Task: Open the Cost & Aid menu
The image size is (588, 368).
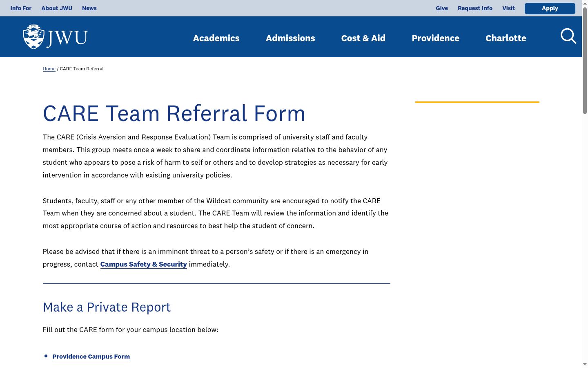Action: pyautogui.click(x=363, y=38)
